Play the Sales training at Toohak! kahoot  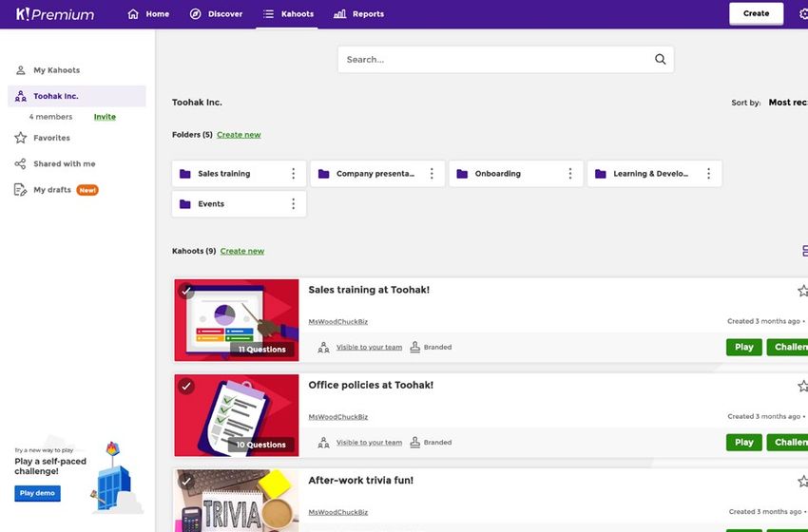pyautogui.click(x=744, y=347)
